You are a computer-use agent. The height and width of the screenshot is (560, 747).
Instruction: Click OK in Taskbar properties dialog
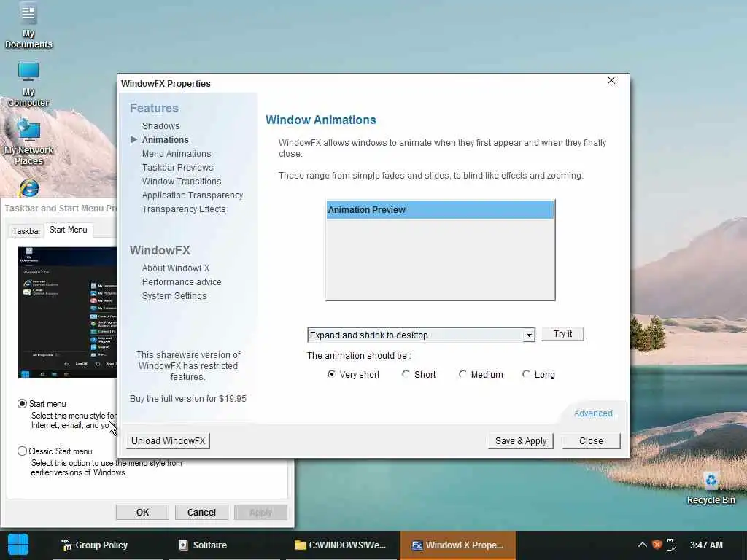pos(142,513)
